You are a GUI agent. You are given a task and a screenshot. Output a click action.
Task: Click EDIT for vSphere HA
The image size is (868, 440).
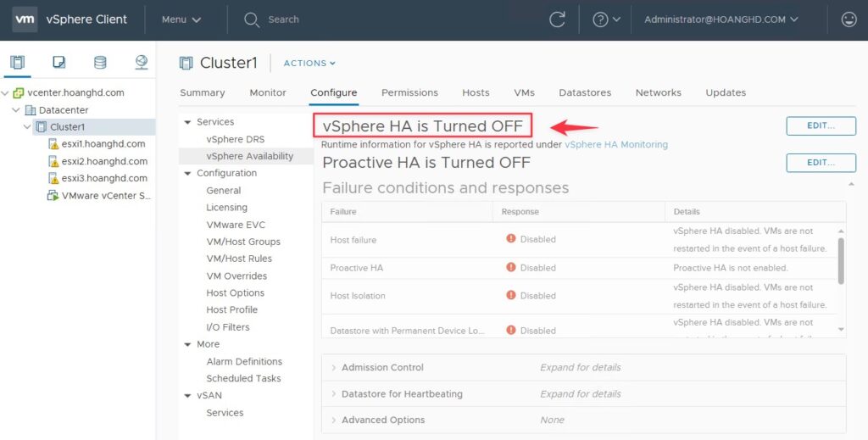tap(821, 125)
